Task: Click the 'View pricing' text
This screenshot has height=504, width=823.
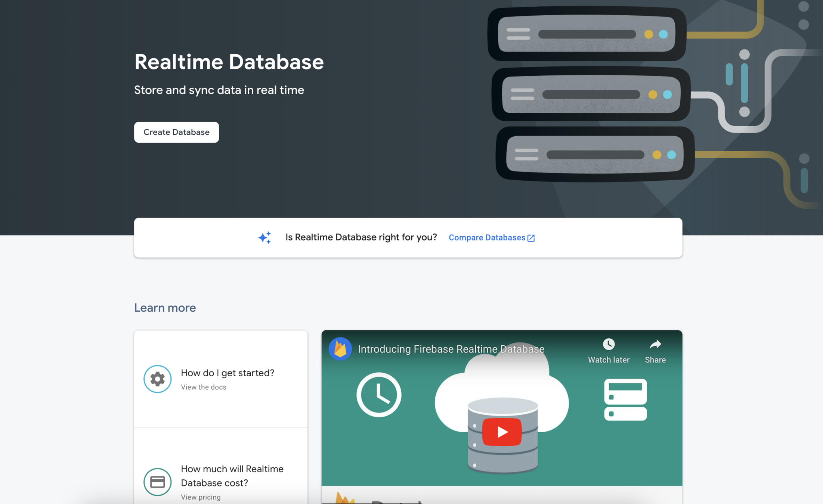Action: point(201,497)
